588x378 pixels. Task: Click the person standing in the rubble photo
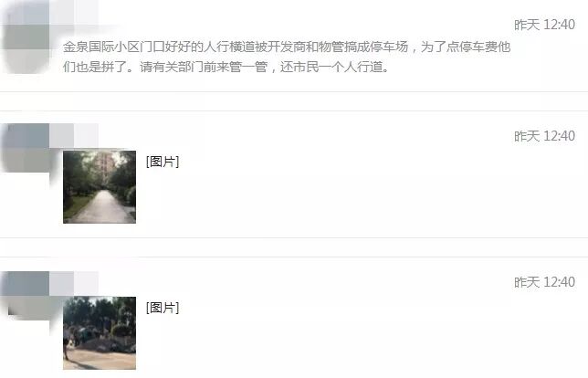pos(67,344)
